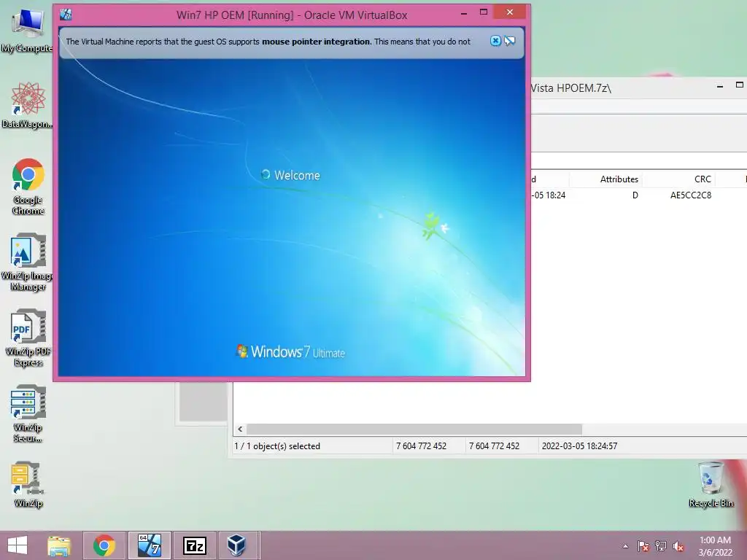
Task: Open WinZip PDF Express shortcut
Action: click(x=28, y=338)
